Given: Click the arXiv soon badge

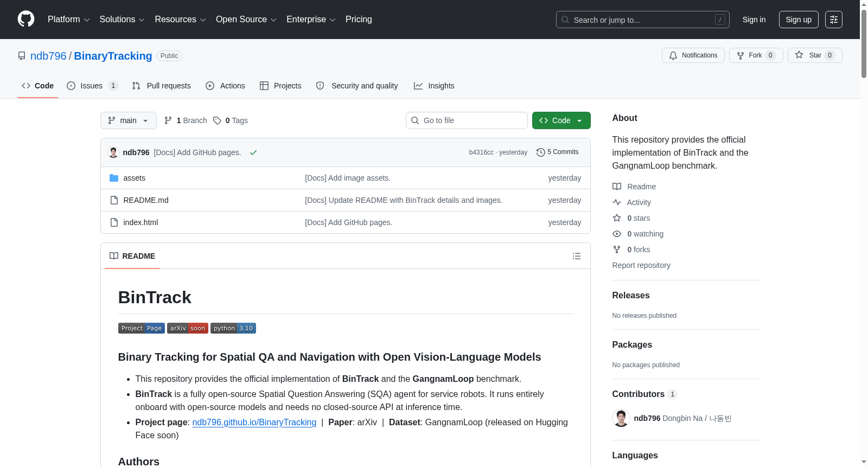Looking at the screenshot, I should (x=188, y=328).
